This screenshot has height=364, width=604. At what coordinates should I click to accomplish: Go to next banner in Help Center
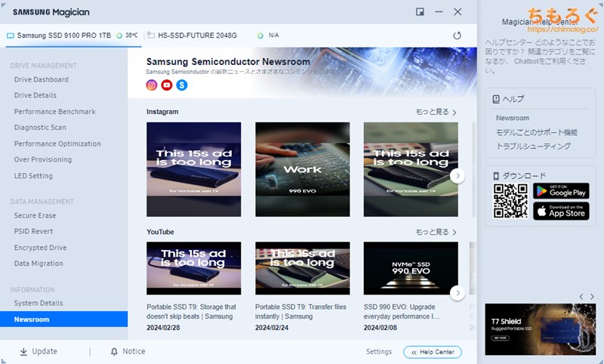tap(592, 297)
